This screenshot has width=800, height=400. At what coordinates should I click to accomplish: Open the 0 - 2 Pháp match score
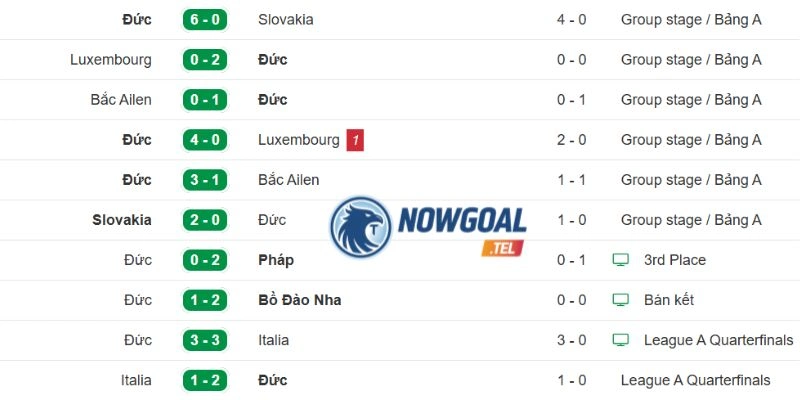(205, 260)
